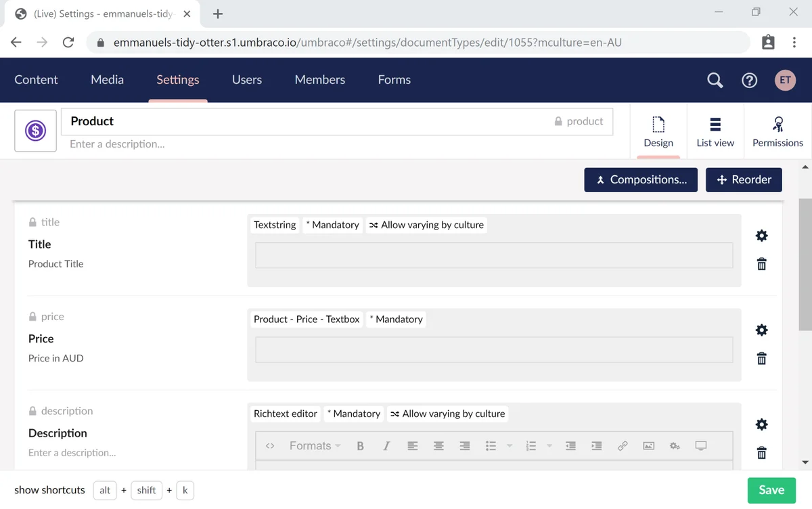Screen dimensions: 812x509
Task: Toggle Mandatory on the Price property
Action: tap(396, 319)
